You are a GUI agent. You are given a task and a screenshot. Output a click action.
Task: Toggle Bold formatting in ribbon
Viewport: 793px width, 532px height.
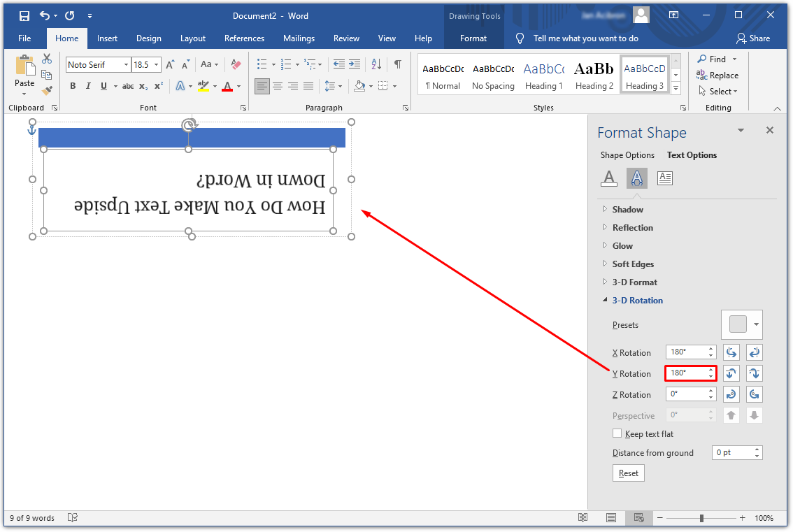pyautogui.click(x=73, y=86)
